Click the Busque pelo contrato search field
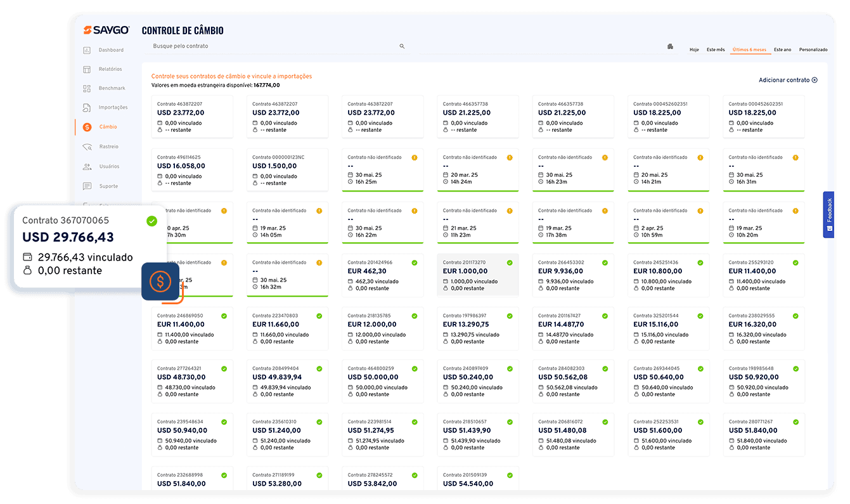 [x=273, y=46]
